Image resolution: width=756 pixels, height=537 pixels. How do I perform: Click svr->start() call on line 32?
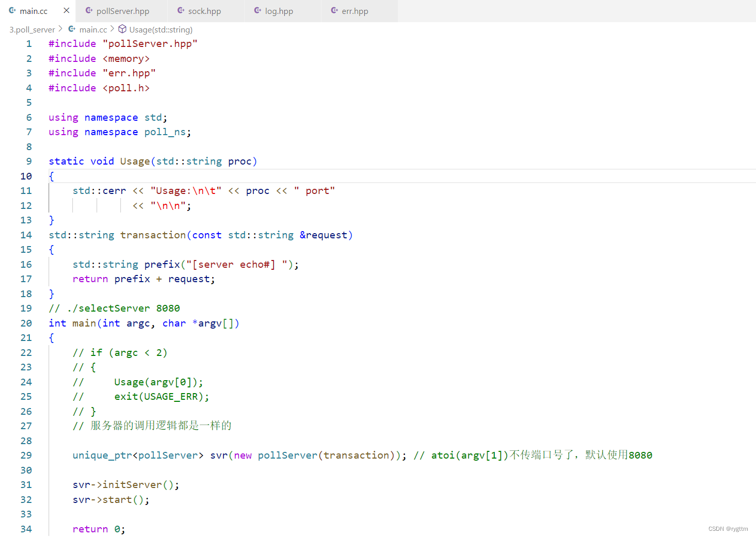111,500
